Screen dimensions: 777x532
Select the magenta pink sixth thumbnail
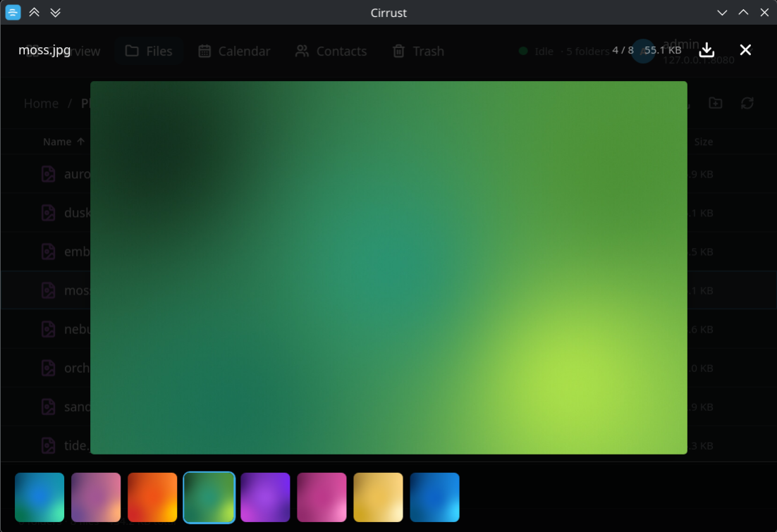tap(322, 497)
